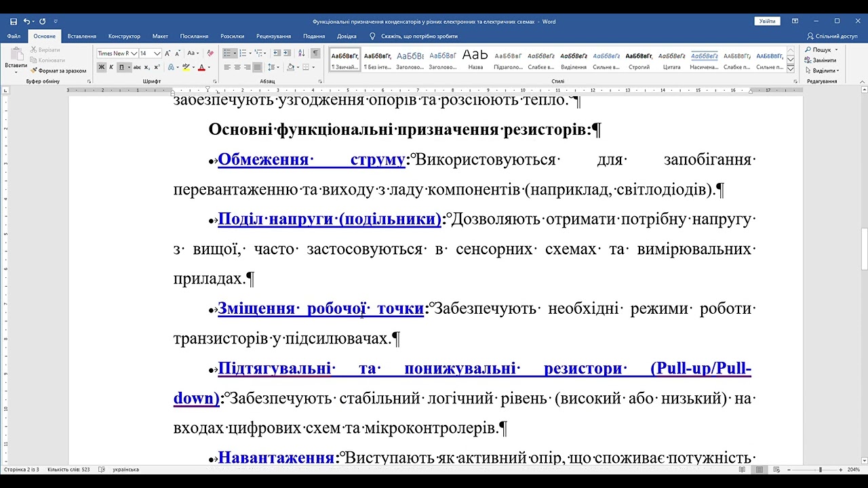The image size is (868, 488).
Task: Open the shading color dropdown
Action: (x=298, y=67)
